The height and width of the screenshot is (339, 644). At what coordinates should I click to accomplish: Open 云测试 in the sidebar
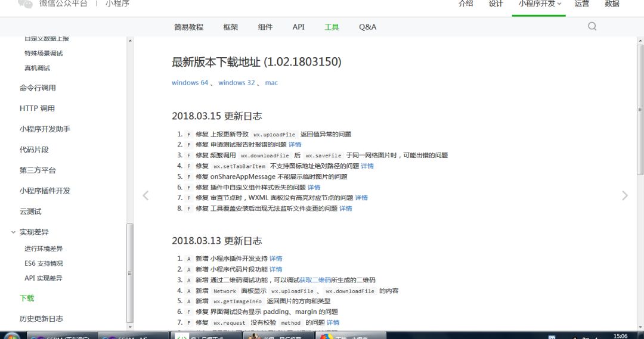30,212
